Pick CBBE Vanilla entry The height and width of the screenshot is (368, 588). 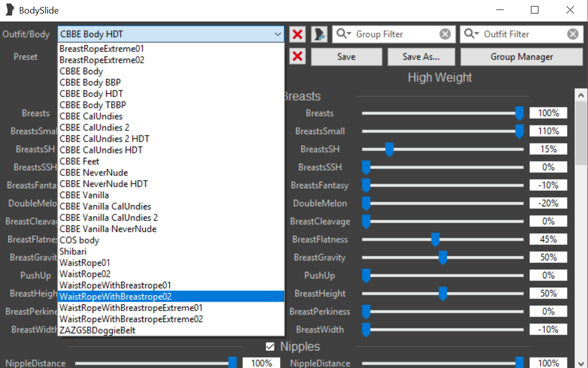(171, 195)
